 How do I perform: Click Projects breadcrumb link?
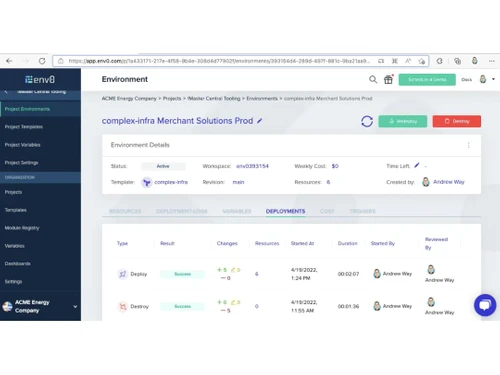172,98
